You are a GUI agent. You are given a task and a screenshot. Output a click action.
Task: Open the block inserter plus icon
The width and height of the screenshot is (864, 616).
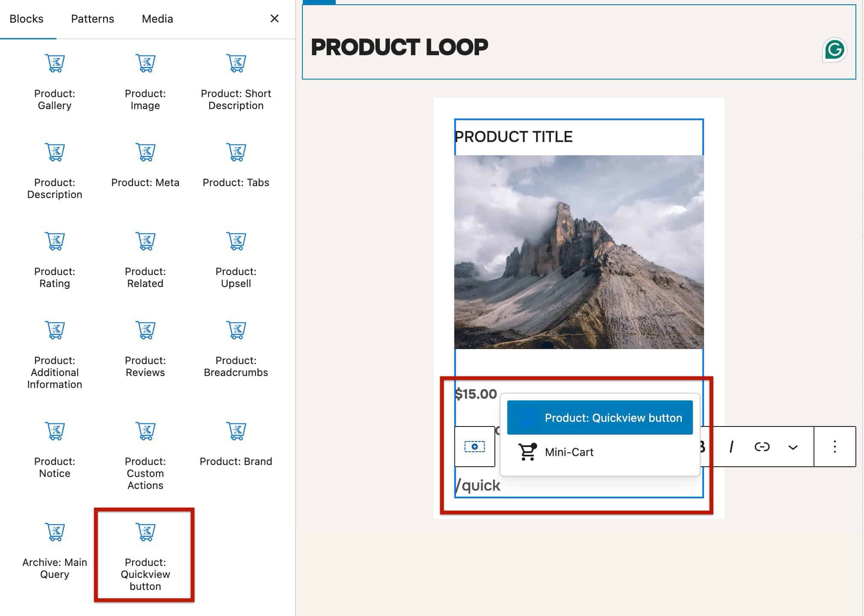coord(474,446)
